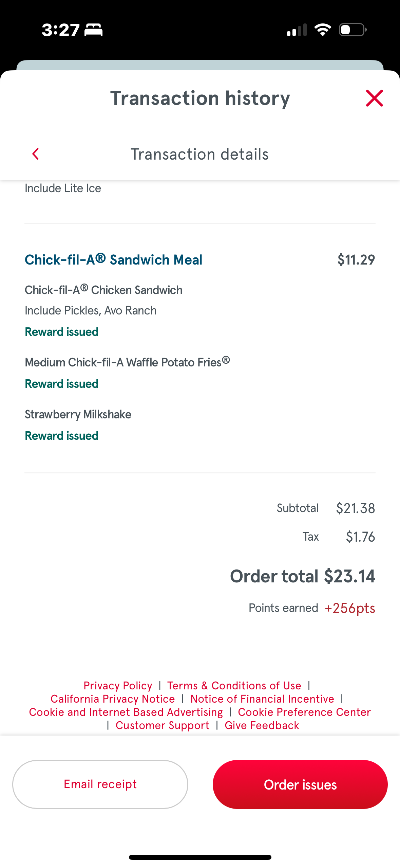Open Cookie and Internet Based Advertising
Viewport: 400px width, 868px height.
coord(126,712)
